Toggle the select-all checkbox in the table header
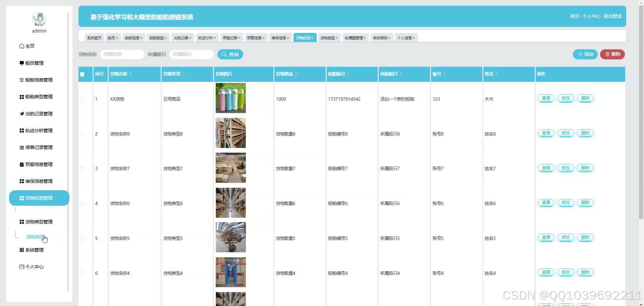The height and width of the screenshot is (306, 644). (82, 74)
